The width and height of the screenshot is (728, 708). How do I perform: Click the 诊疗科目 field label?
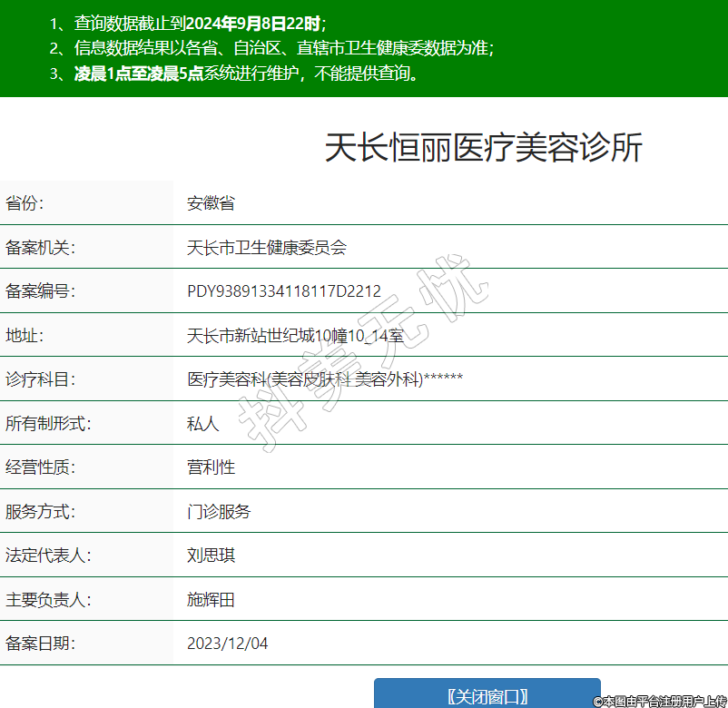click(x=40, y=379)
